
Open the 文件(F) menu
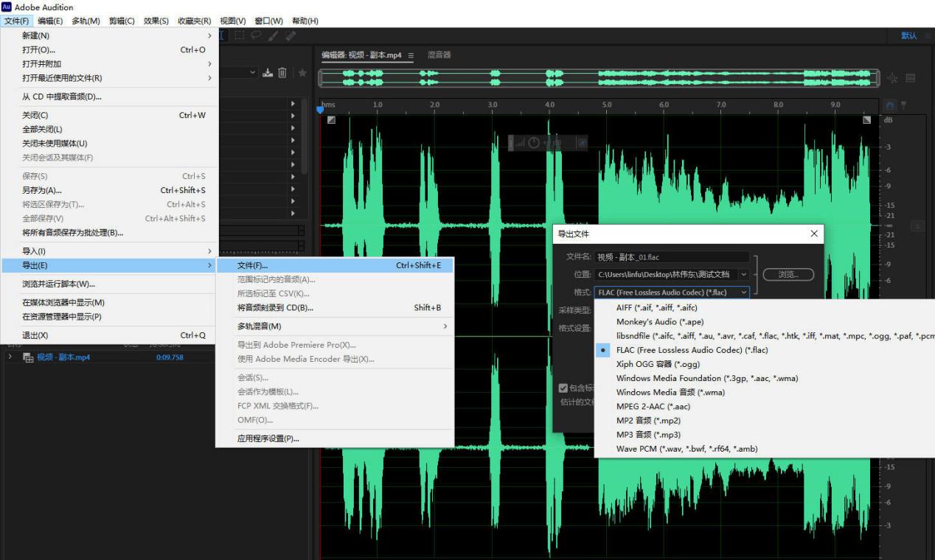click(16, 21)
